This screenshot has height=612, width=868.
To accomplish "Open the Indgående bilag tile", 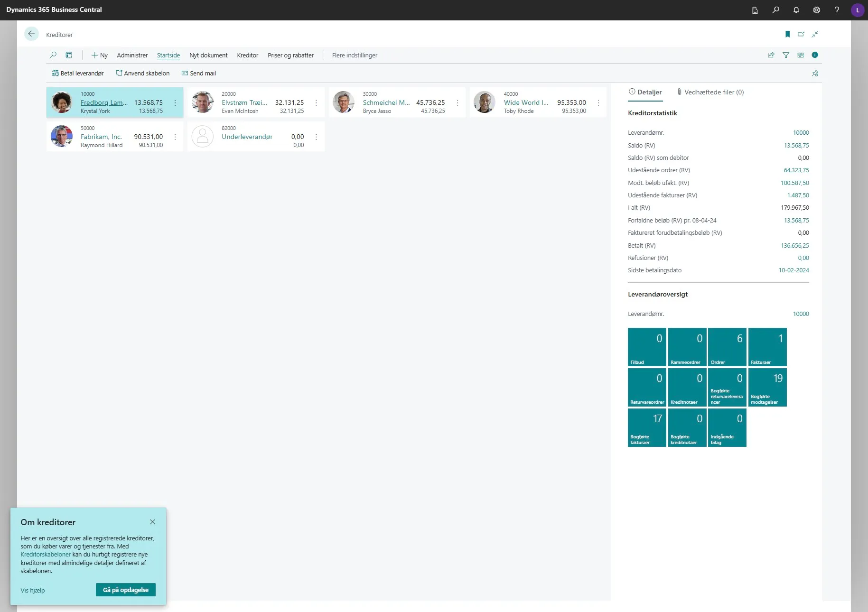I will (x=727, y=427).
